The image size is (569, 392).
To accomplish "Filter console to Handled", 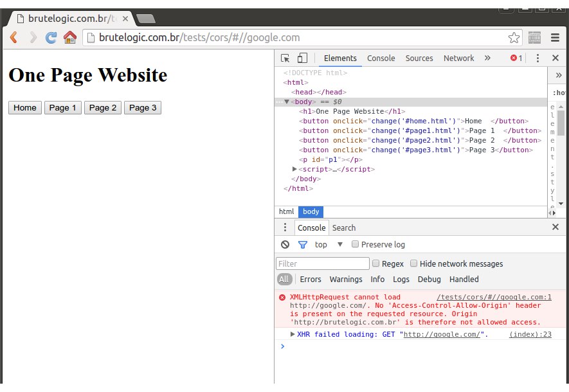I will pyautogui.click(x=464, y=280).
